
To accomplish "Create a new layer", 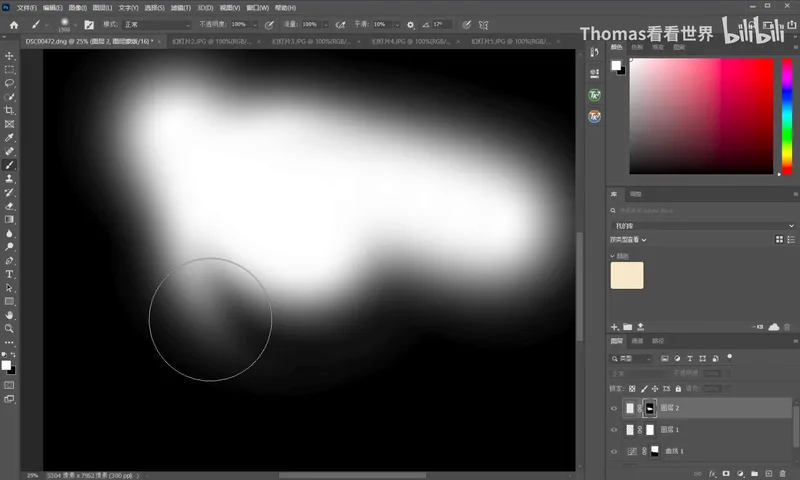I will pos(768,474).
